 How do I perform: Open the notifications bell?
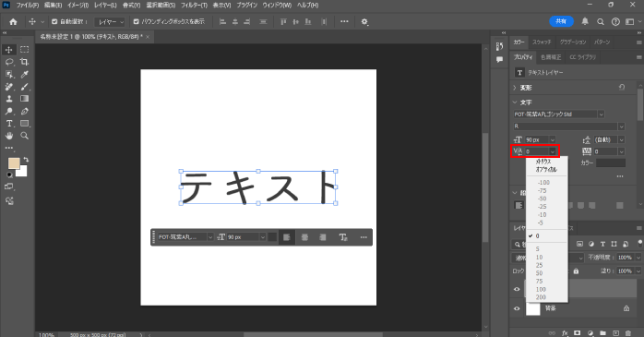pyautogui.click(x=585, y=21)
